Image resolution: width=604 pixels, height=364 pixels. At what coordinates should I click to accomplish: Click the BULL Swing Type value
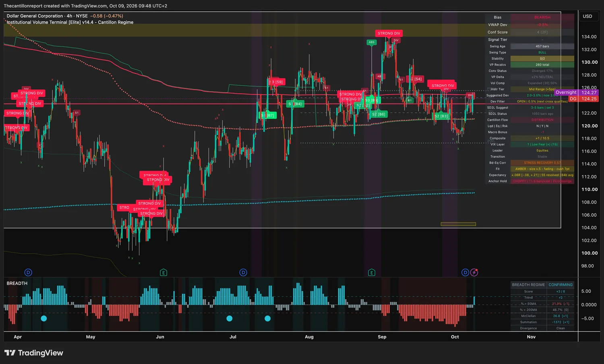(x=542, y=52)
